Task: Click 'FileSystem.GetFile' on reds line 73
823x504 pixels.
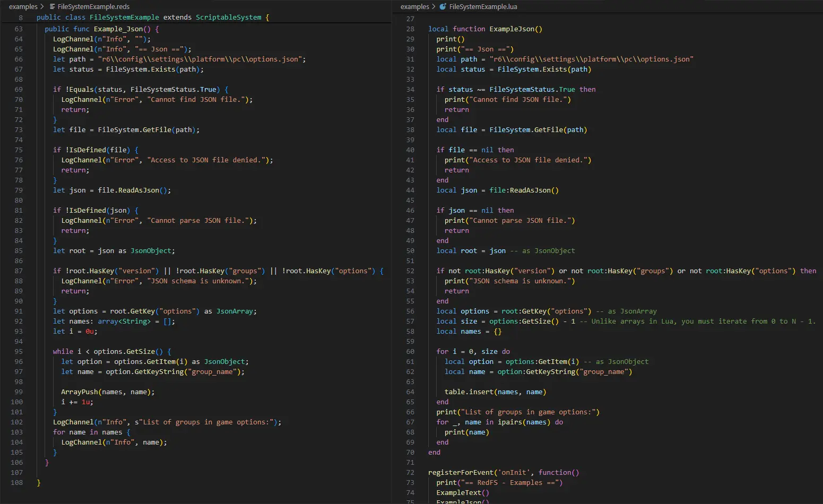Action: click(x=135, y=130)
